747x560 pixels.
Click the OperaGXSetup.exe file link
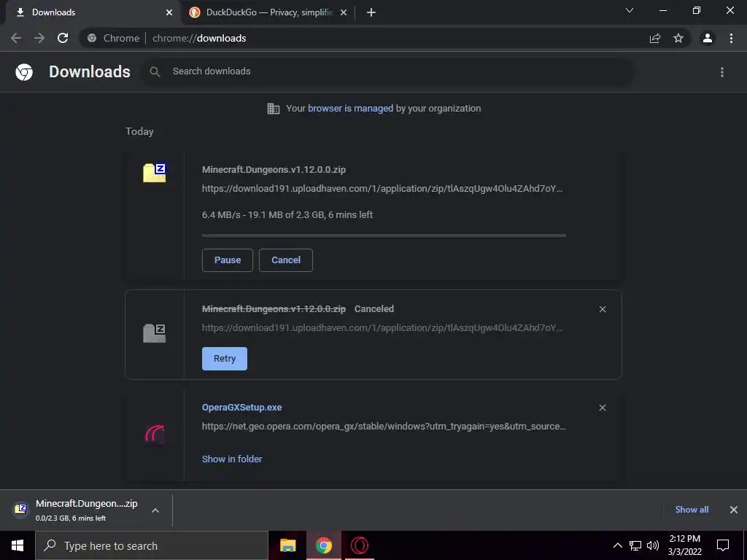(x=242, y=408)
